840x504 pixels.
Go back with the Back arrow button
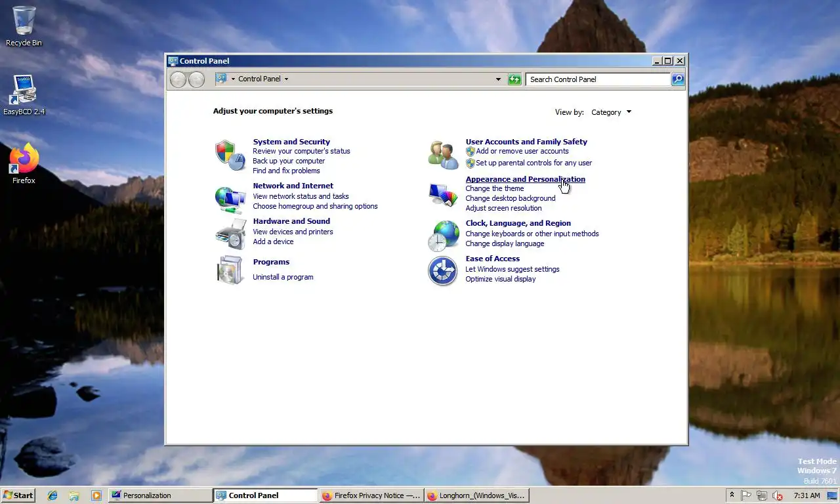(x=178, y=79)
